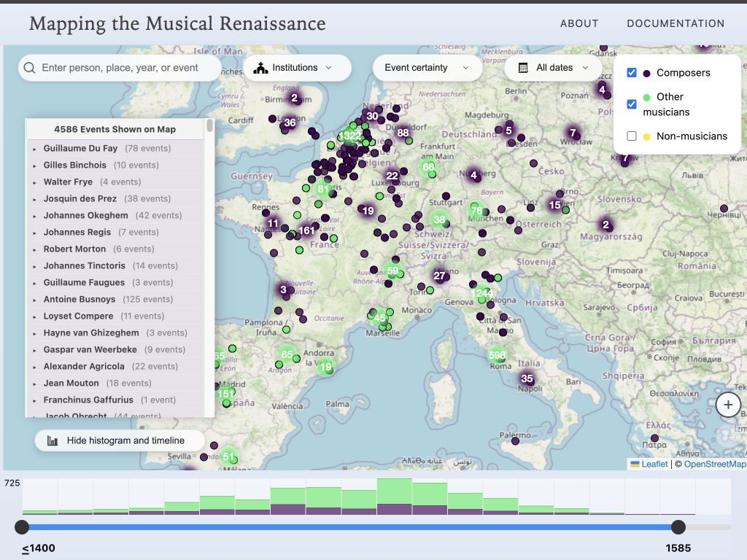Open the ABOUT page

(x=578, y=23)
